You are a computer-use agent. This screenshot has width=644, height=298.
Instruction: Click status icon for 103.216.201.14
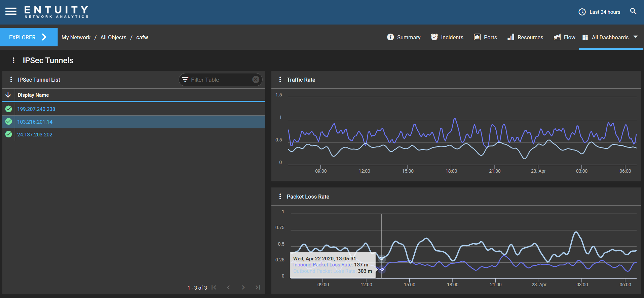(9, 121)
